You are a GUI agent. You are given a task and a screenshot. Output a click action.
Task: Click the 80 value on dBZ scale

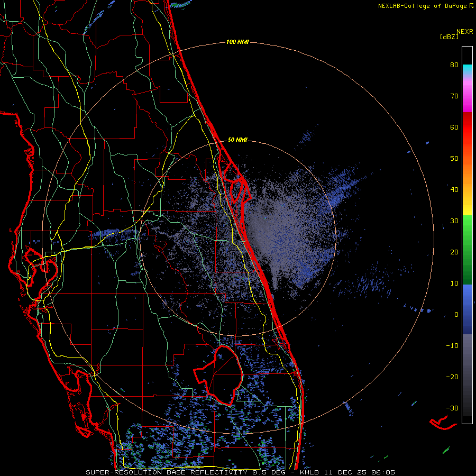coord(454,65)
